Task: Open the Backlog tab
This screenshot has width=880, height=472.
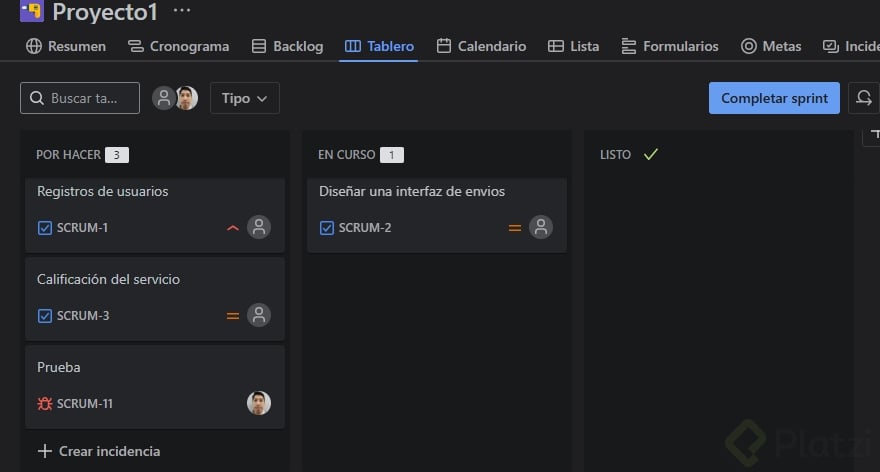Action: (287, 46)
